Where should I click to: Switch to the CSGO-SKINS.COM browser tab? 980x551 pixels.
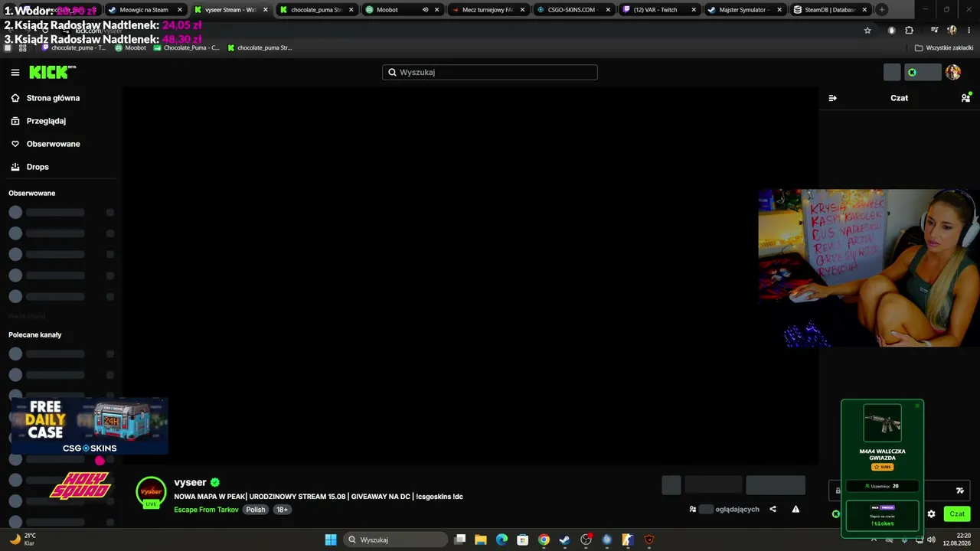[573, 10]
